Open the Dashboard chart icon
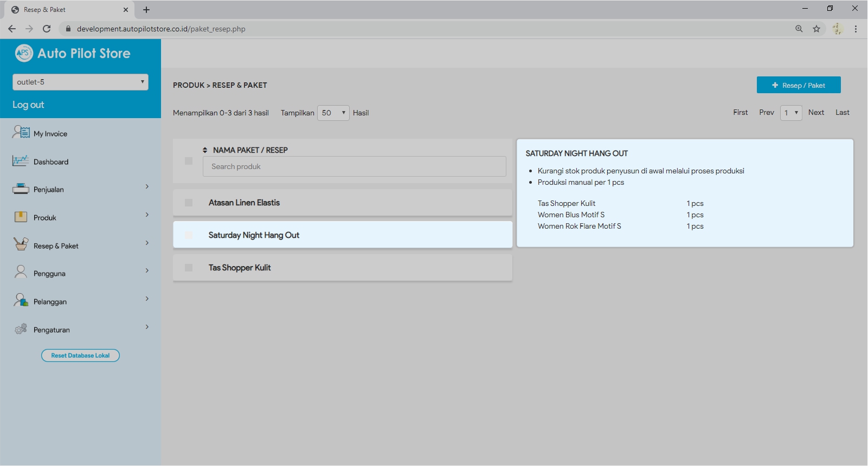The image size is (868, 466). (21, 161)
